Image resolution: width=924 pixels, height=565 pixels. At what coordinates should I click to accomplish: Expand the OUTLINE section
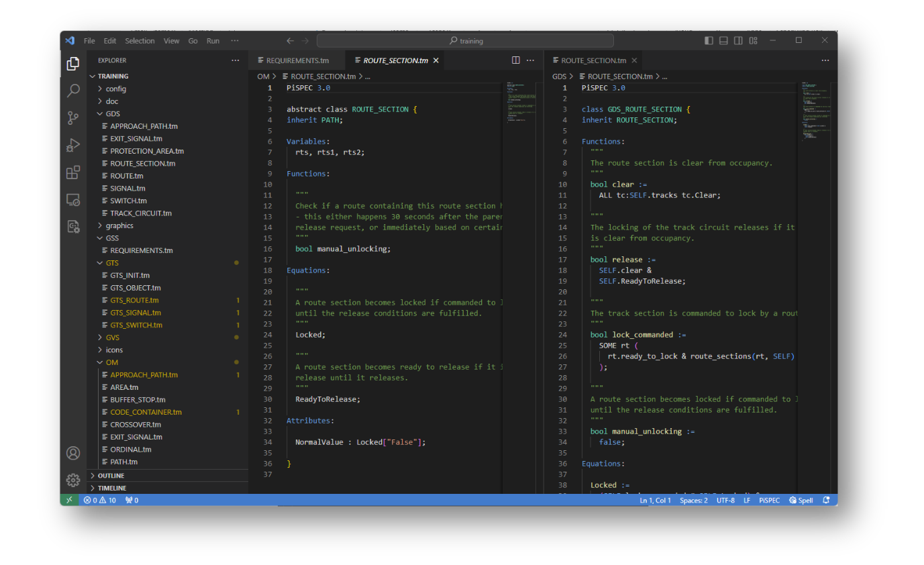point(168,476)
